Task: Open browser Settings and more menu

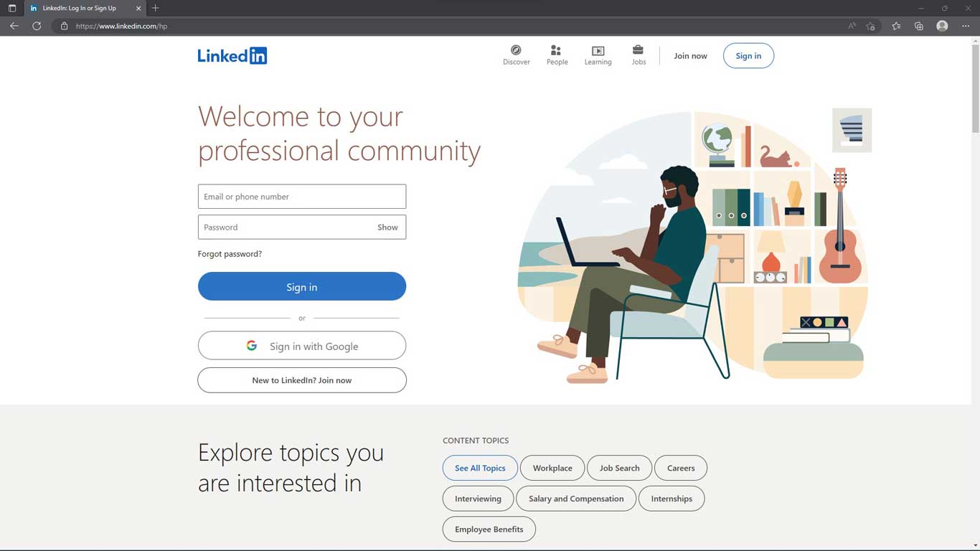Action: [966, 26]
